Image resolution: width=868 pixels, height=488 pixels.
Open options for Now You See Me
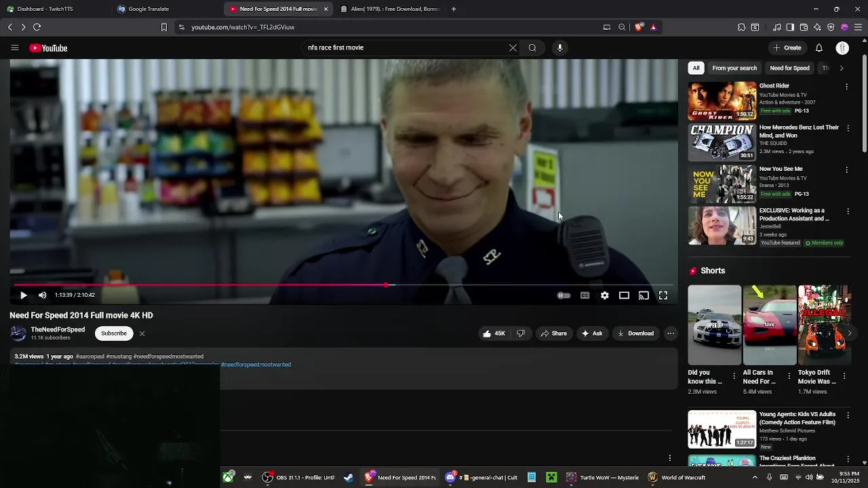point(846,170)
